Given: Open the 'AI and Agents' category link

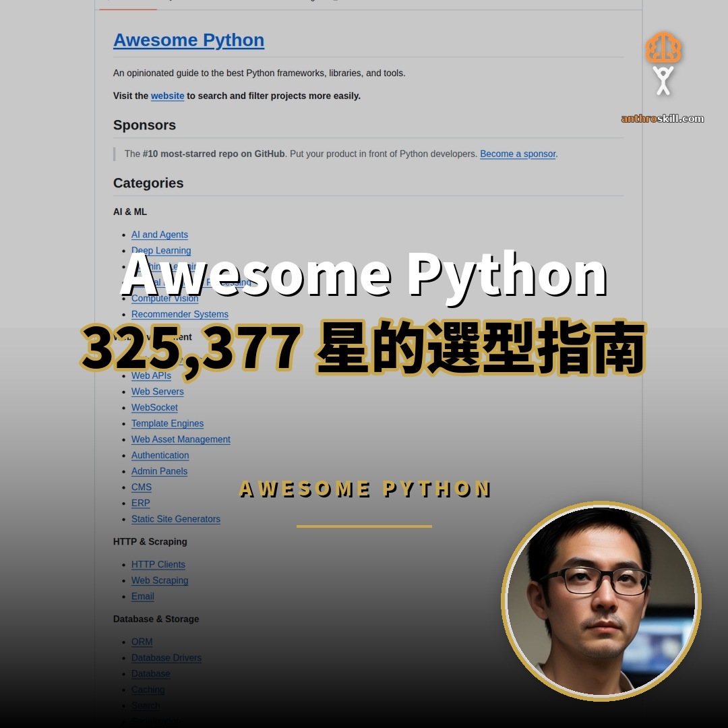Looking at the screenshot, I should click(159, 235).
